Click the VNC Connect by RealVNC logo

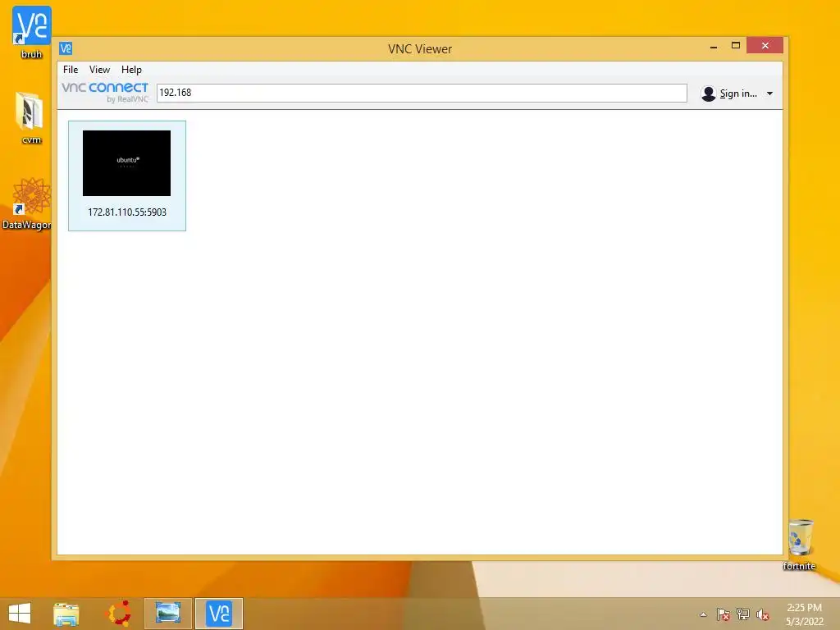coord(105,92)
